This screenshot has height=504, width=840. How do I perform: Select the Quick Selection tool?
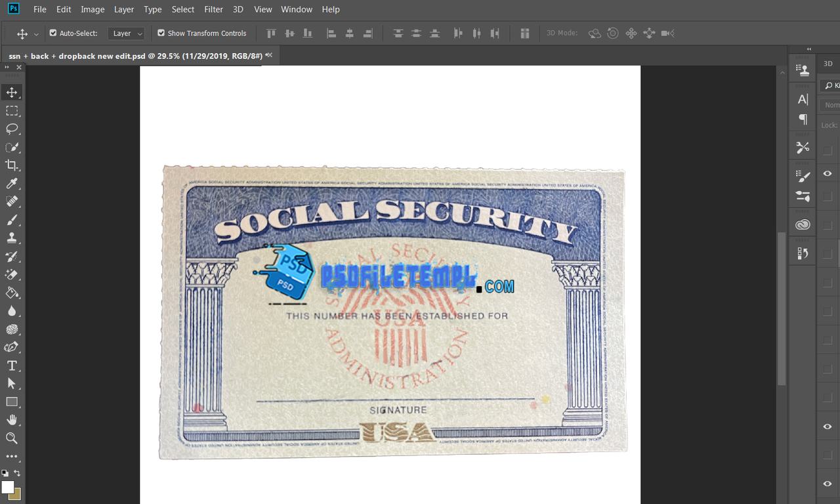point(12,147)
